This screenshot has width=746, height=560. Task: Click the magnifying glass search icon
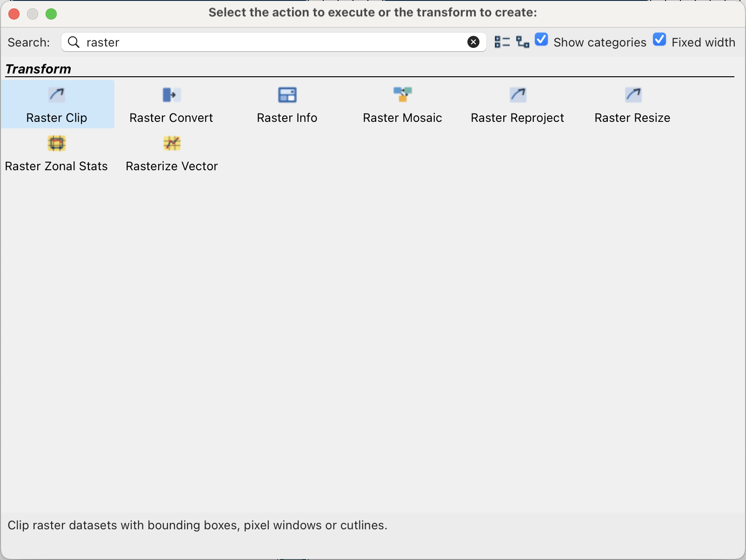click(73, 42)
